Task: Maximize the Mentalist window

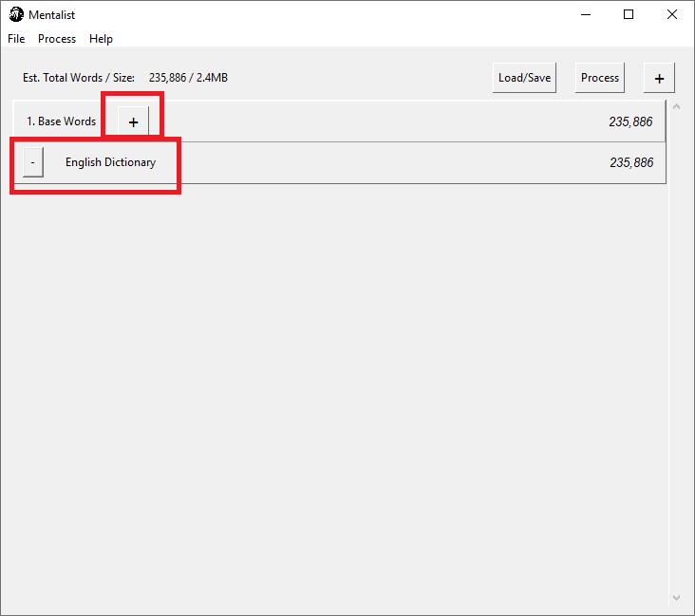Action: coord(629,14)
